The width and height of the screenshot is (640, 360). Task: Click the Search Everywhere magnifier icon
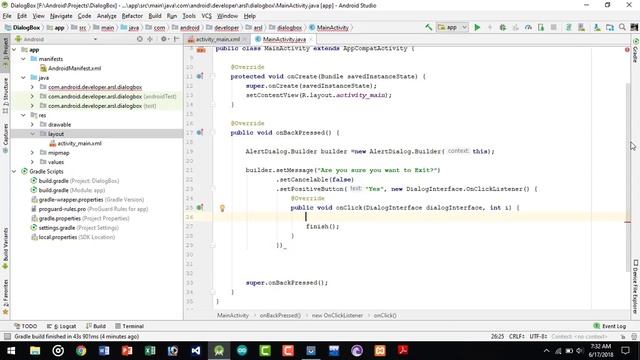tap(622, 27)
